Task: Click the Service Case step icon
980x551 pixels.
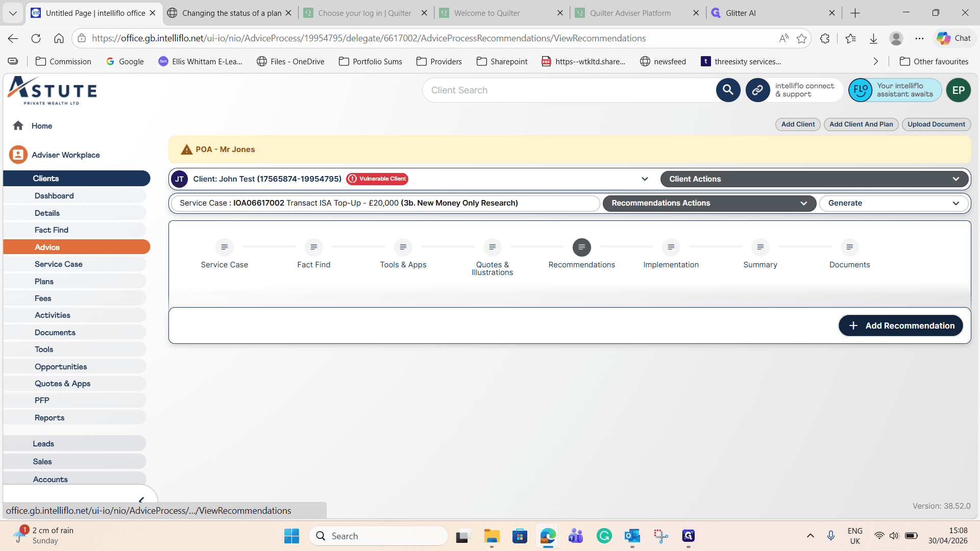Action: tap(225, 247)
